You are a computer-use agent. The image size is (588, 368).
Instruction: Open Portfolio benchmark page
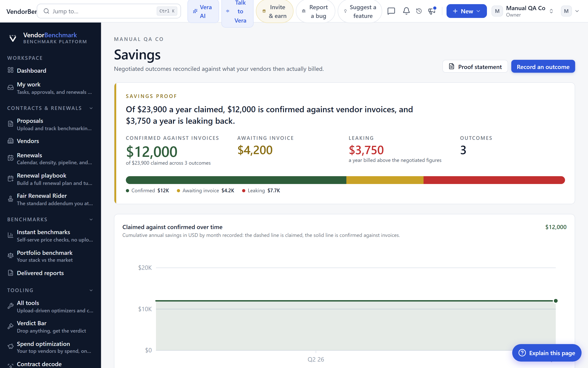click(x=50, y=256)
